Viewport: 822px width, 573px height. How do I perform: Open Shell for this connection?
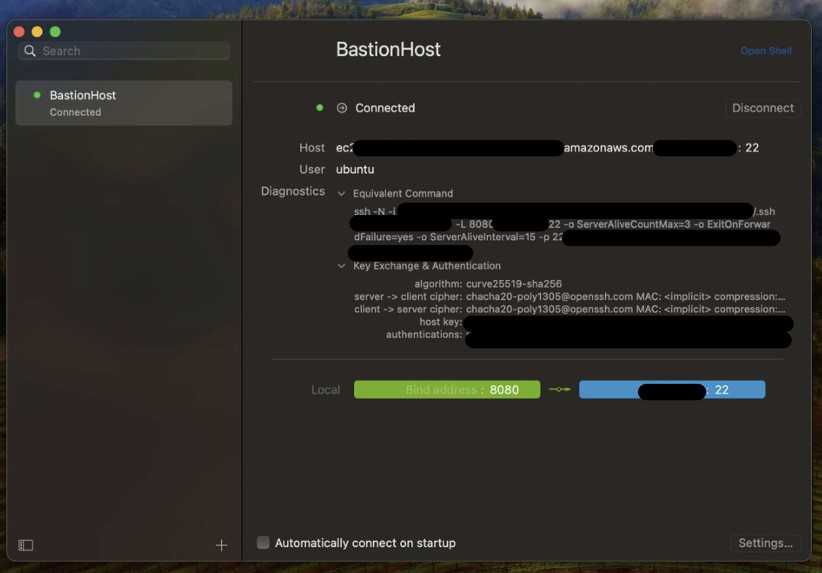765,51
